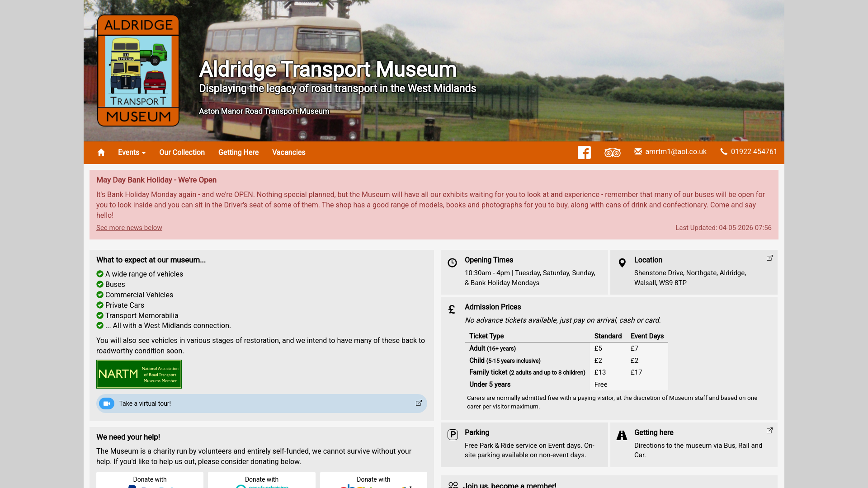This screenshot has width=868, height=488.
Task: Click the Parking heading
Action: point(476,432)
